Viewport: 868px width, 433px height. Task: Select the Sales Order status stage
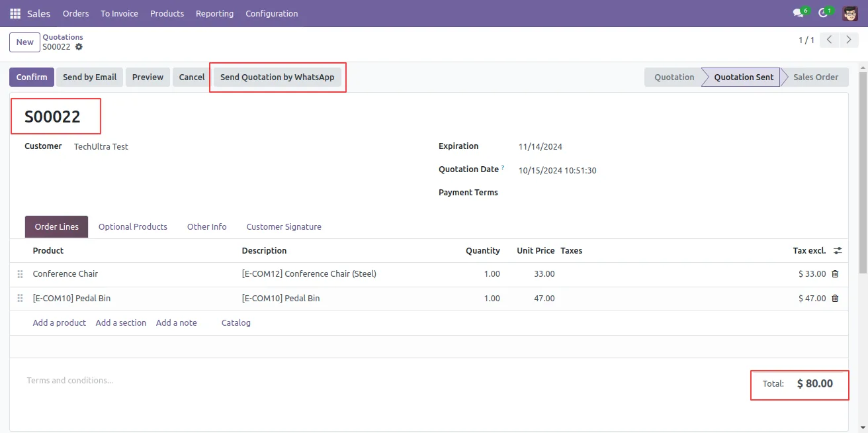[816, 77]
